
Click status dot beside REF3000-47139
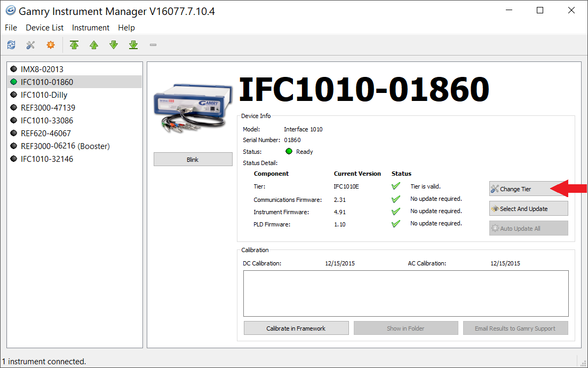click(14, 107)
